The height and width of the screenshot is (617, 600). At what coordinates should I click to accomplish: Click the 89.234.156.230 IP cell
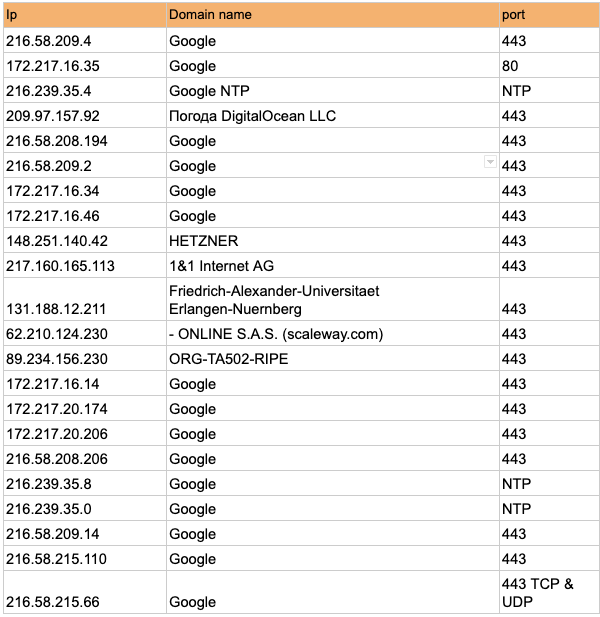click(84, 359)
